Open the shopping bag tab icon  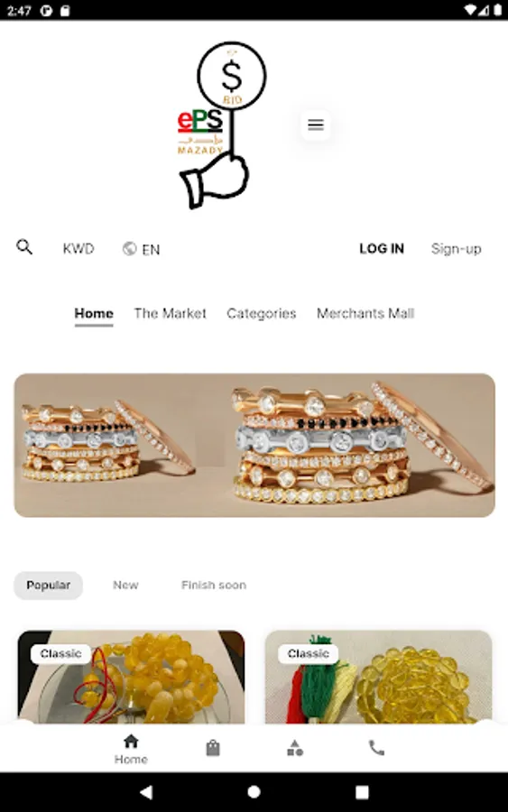(213, 748)
